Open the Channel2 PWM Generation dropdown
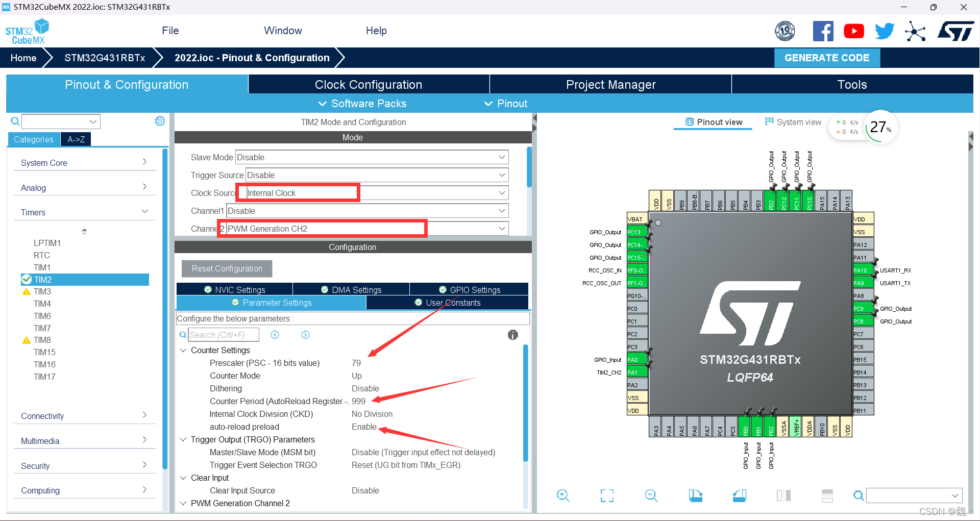 (367, 229)
